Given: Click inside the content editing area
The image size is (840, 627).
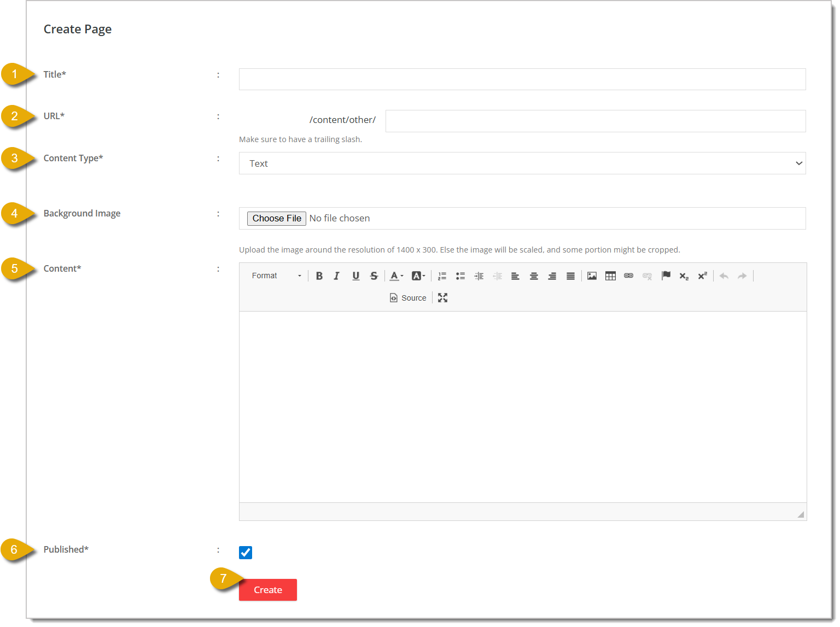Looking at the screenshot, I should 523,407.
